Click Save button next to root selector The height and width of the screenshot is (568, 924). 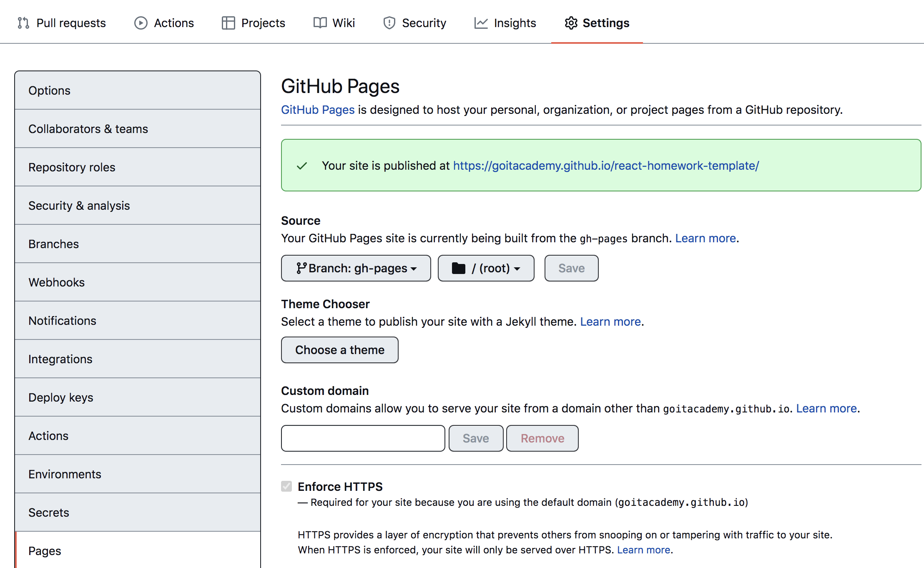coord(571,268)
